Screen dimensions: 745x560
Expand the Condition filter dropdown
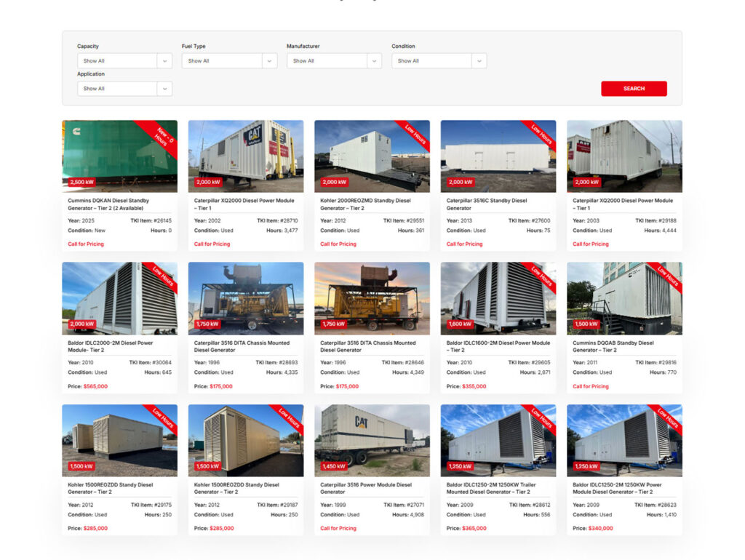tap(439, 60)
